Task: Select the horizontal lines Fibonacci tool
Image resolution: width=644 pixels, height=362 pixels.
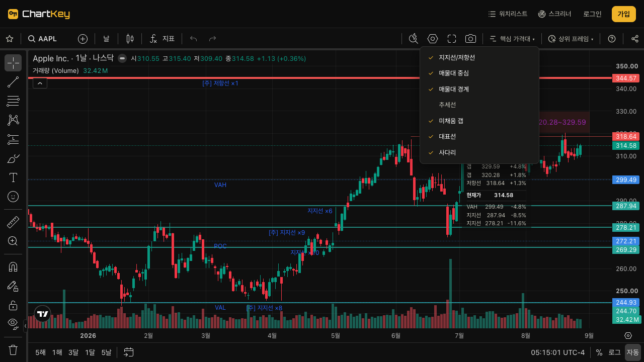Action: tap(13, 101)
